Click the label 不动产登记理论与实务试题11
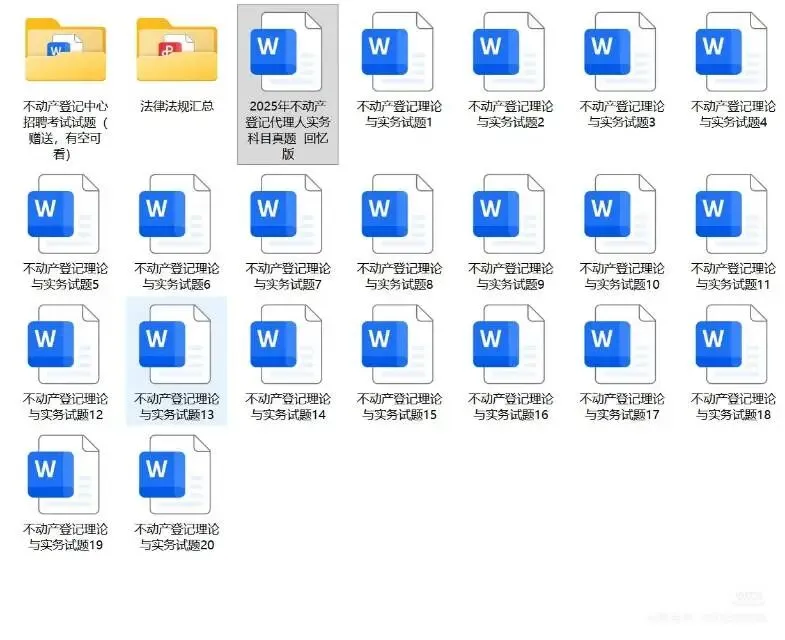The width and height of the screenshot is (785, 640). point(733,276)
